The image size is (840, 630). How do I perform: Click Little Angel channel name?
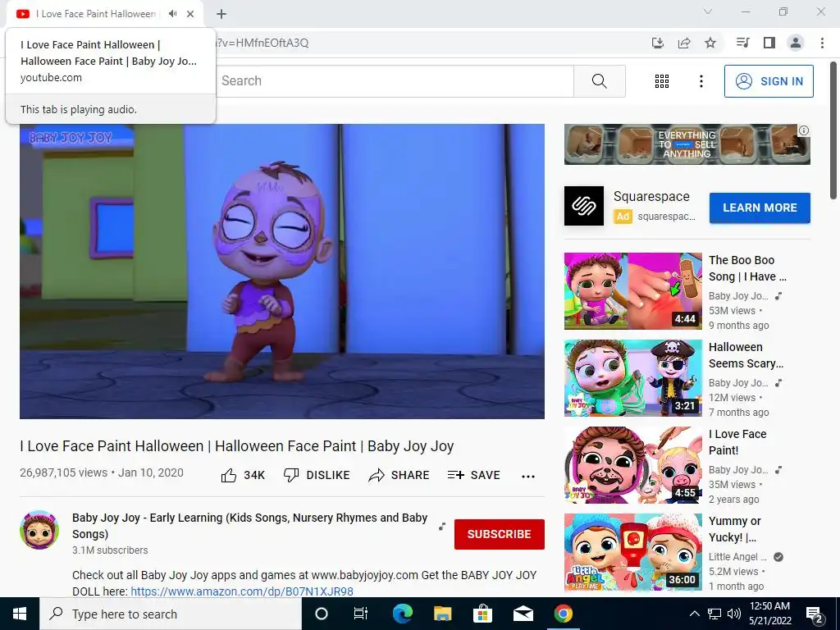tap(737, 557)
